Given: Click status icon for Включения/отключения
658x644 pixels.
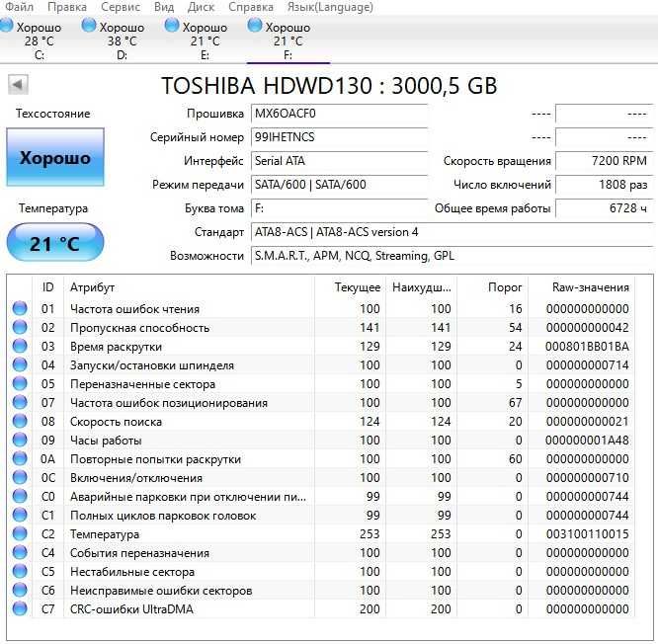Looking at the screenshot, I should click(20, 477).
